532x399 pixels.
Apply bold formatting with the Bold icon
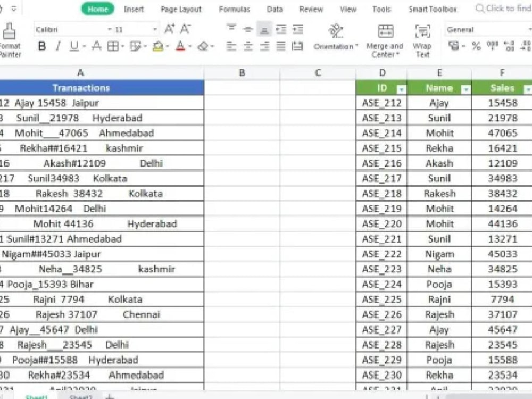[x=41, y=46]
